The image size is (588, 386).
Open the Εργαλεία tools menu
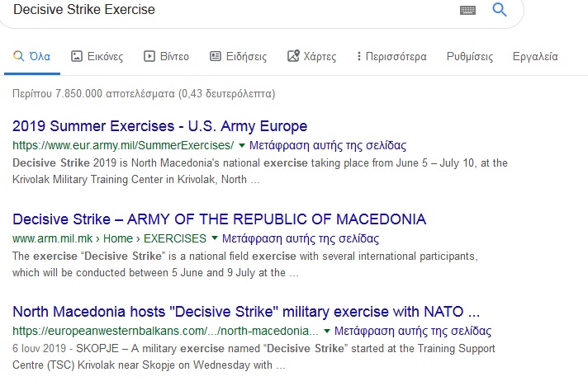tap(535, 57)
